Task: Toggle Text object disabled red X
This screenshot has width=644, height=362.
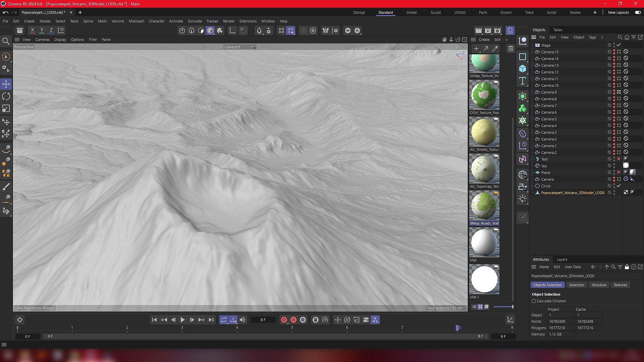Action: click(x=619, y=159)
